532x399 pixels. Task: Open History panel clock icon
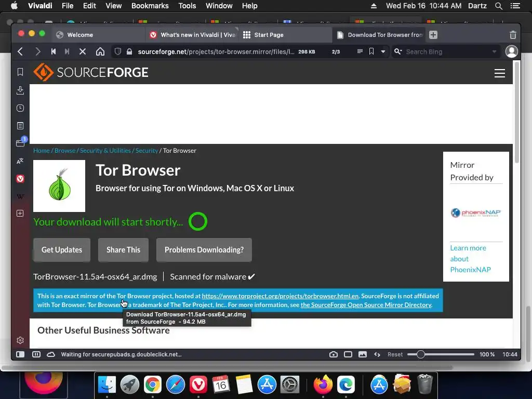coord(20,108)
